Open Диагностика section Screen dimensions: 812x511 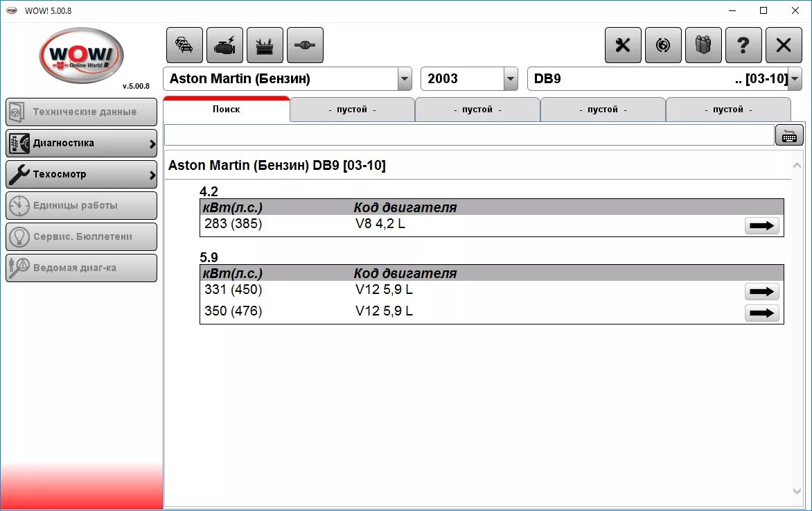[x=81, y=143]
